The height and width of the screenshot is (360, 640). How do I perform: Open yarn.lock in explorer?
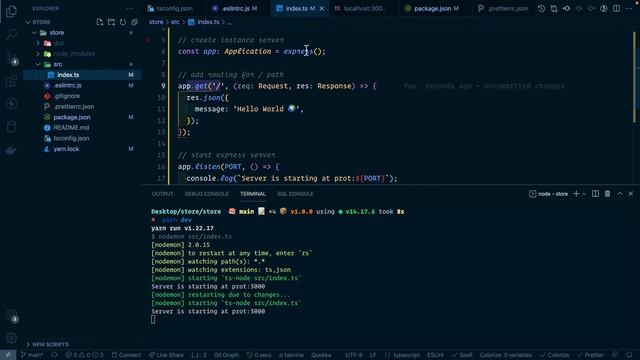(66, 149)
